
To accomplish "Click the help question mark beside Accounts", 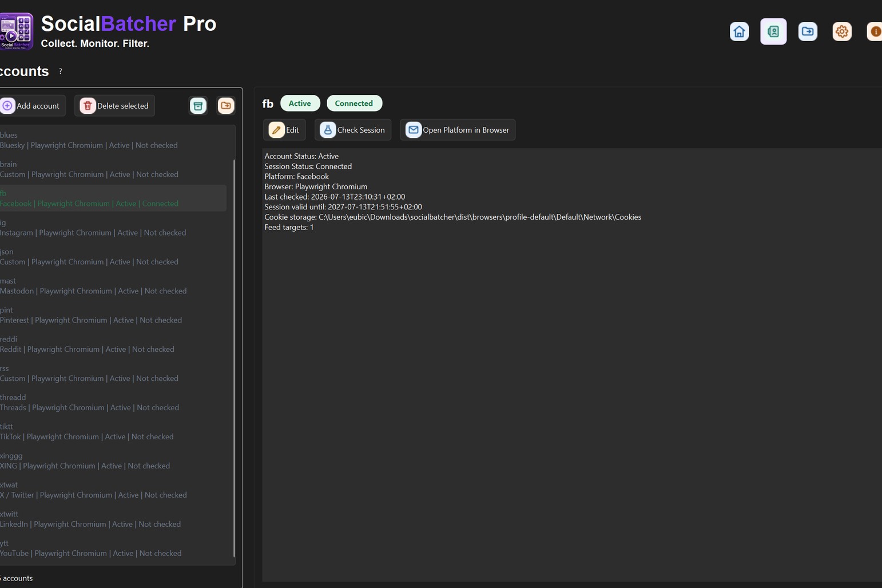I will click(x=60, y=71).
